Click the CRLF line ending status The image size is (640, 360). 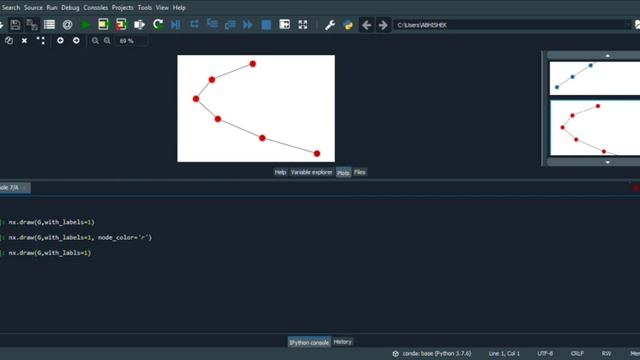coord(577,353)
